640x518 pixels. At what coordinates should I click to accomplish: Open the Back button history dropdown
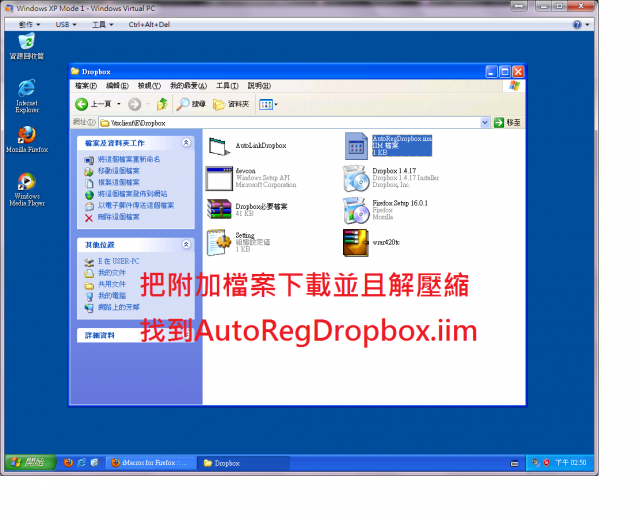point(119,104)
